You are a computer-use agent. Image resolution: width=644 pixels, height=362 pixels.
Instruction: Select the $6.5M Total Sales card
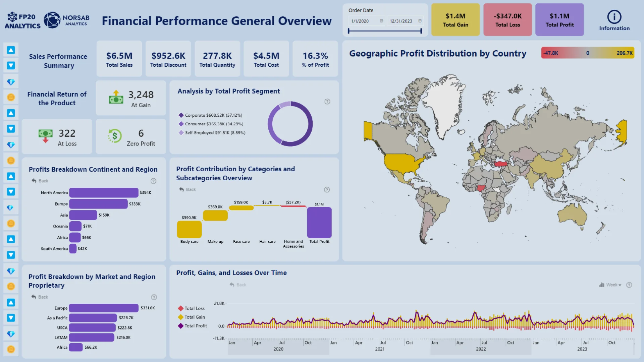(119, 59)
